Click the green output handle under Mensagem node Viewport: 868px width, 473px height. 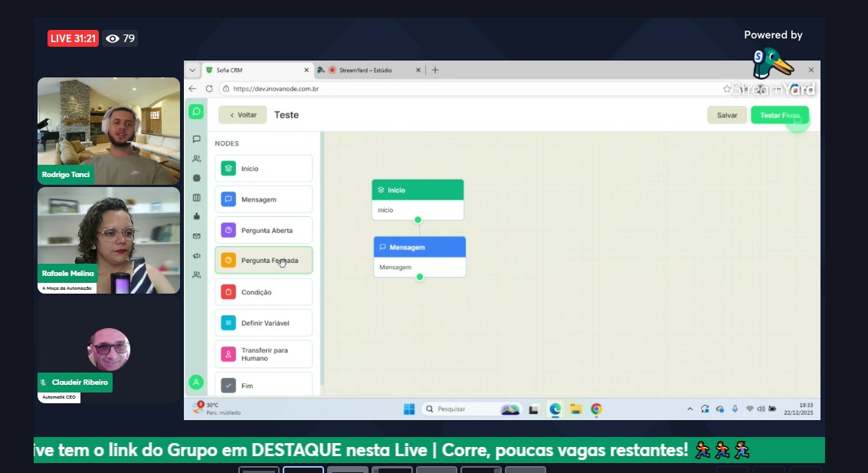click(420, 277)
